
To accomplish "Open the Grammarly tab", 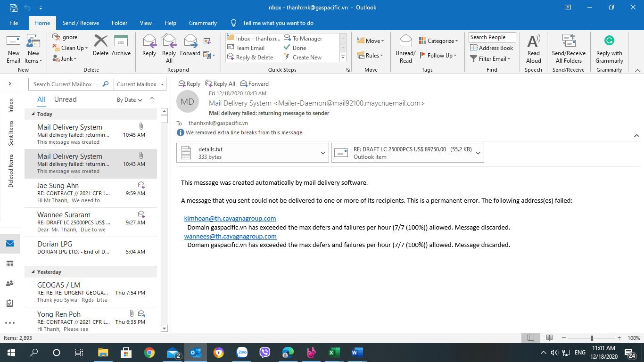I will coord(203,23).
